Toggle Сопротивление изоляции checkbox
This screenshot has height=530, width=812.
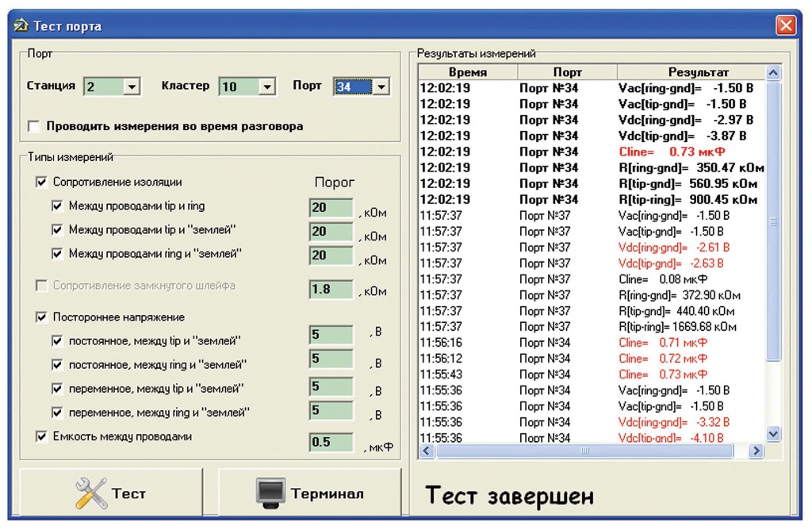tap(41, 182)
